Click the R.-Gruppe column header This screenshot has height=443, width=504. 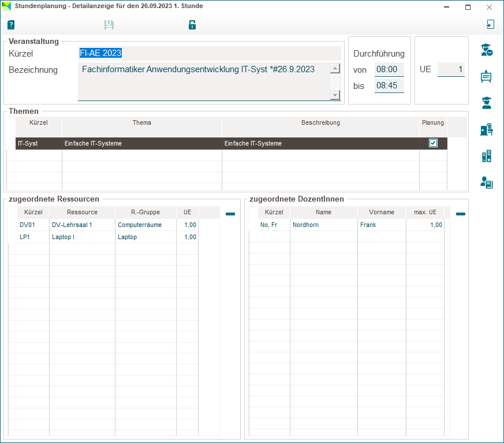pos(145,213)
